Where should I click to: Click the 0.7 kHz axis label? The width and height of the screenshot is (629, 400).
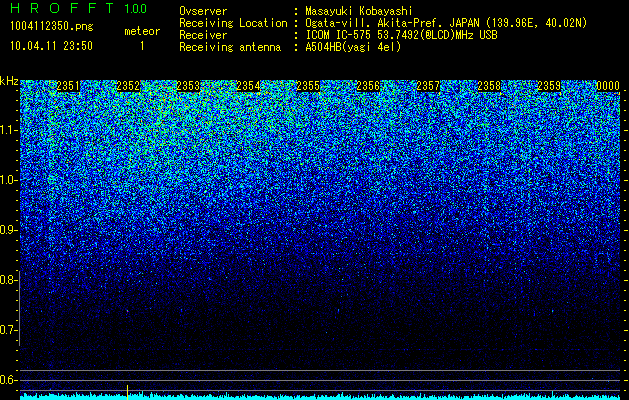(x=8, y=330)
